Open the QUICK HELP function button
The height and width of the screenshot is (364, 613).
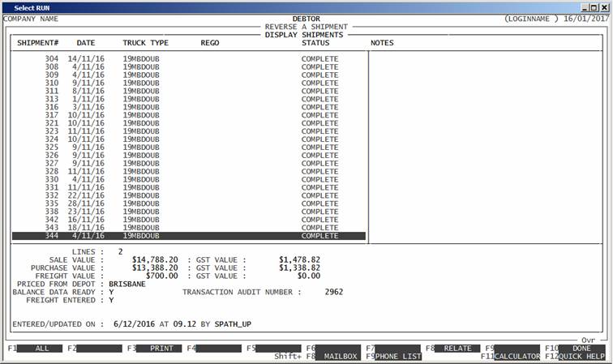pyautogui.click(x=581, y=357)
